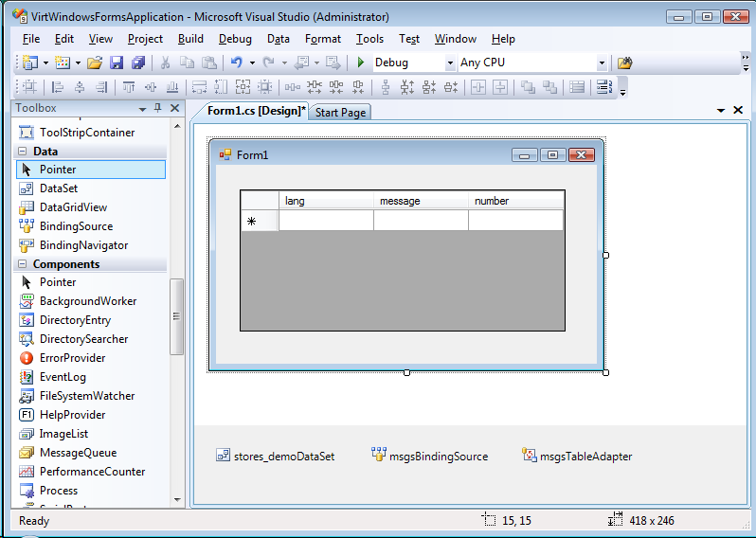The image size is (756, 538).
Task: Click the Save icon in the toolbar
Action: (x=117, y=63)
